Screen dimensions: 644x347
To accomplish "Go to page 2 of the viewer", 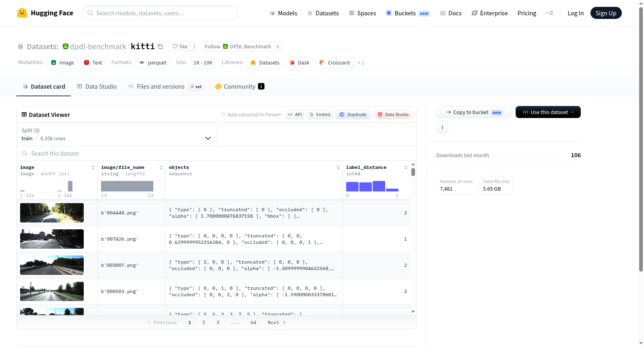I will (204, 322).
